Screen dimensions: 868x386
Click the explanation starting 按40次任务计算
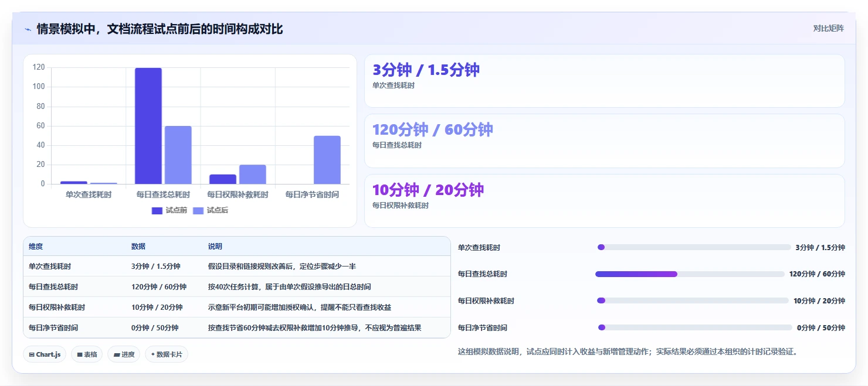[x=289, y=287]
